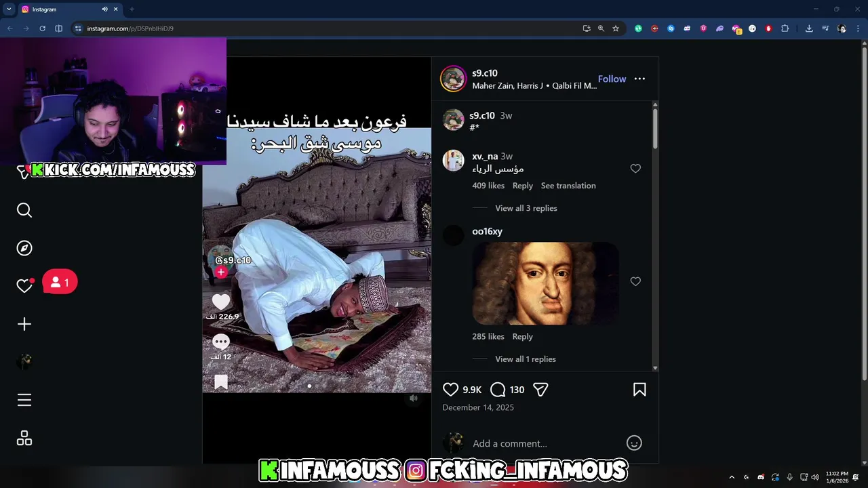Viewport: 868px width, 488px height.
Task: View the 409 likes list
Action: point(488,186)
